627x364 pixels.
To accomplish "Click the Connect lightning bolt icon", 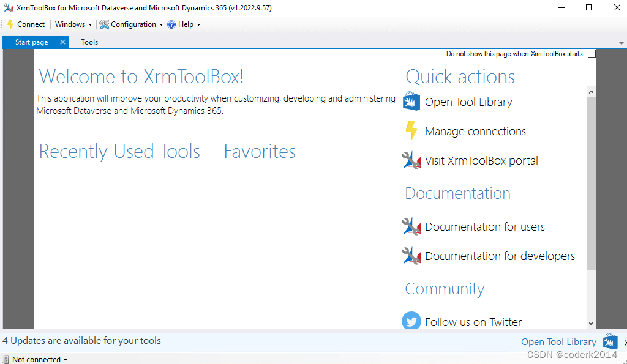I will pyautogui.click(x=10, y=24).
